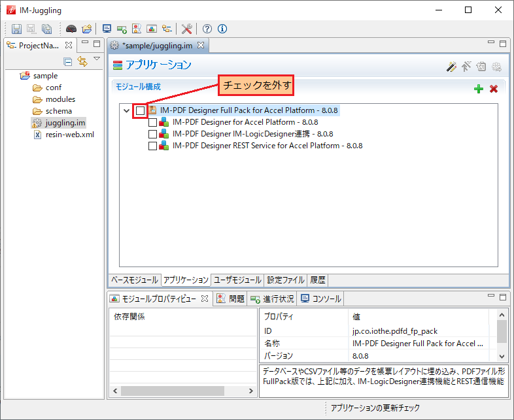Switch to ベースモジュール tab

click(x=135, y=280)
